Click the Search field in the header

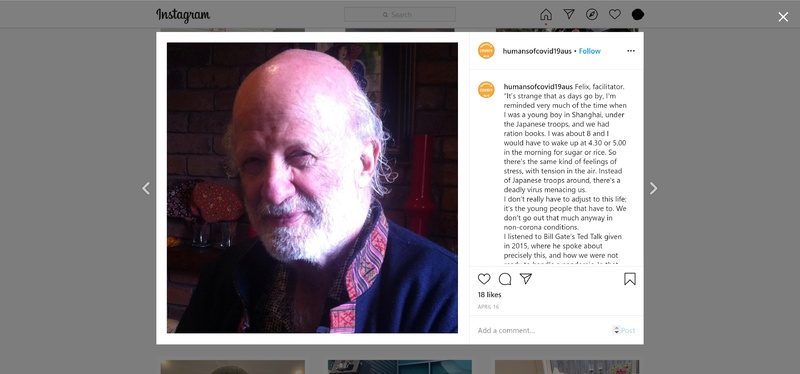pos(400,15)
